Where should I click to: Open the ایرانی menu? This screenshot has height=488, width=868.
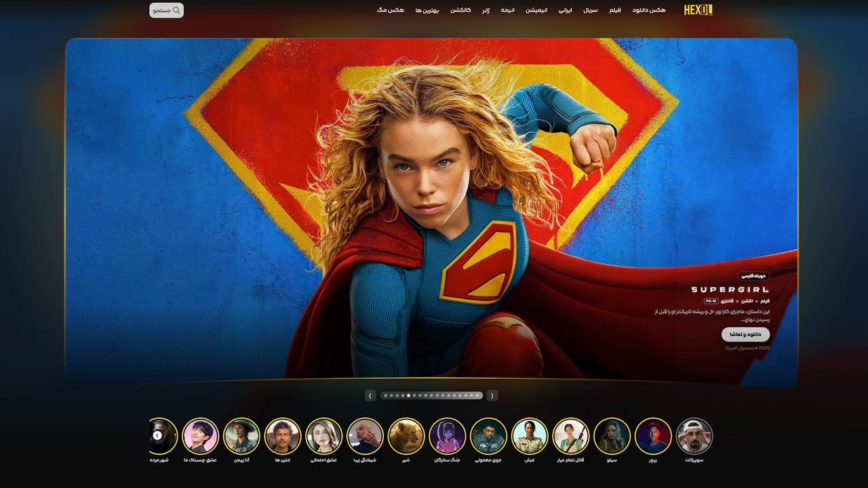point(566,10)
